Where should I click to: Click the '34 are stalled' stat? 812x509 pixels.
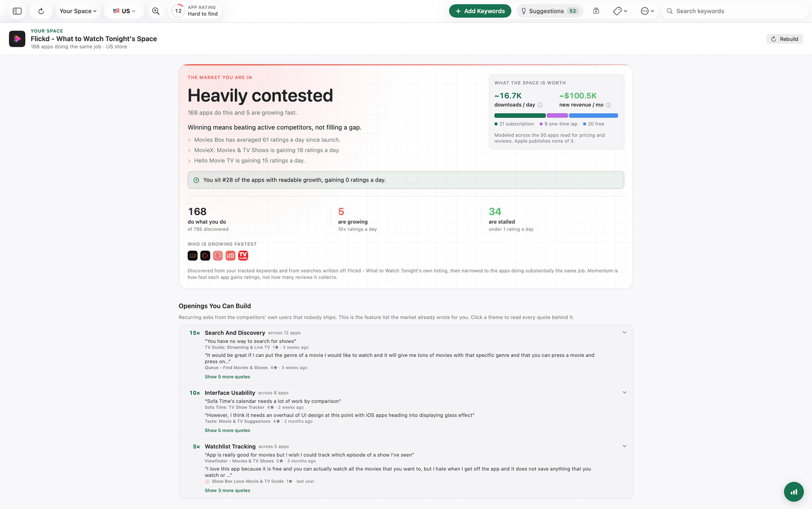coord(511,219)
